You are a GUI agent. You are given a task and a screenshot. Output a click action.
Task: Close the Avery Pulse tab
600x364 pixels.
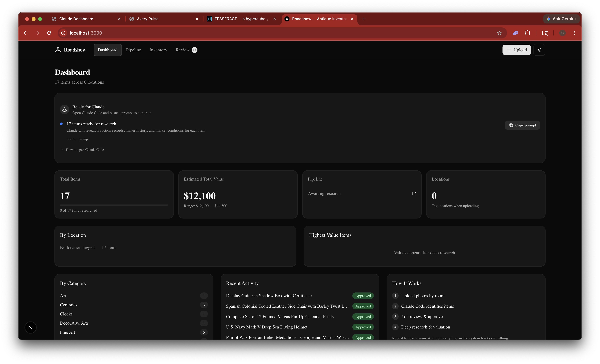(x=197, y=19)
